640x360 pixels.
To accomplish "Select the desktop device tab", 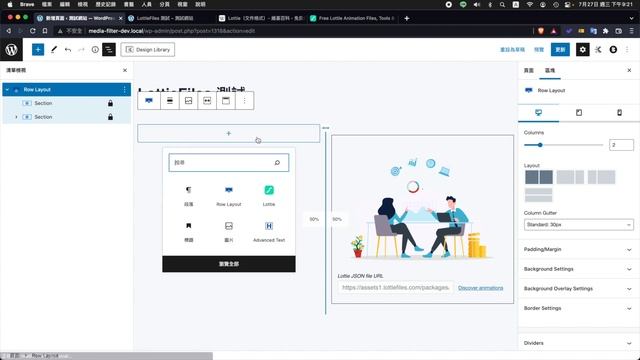I will 538,113.
